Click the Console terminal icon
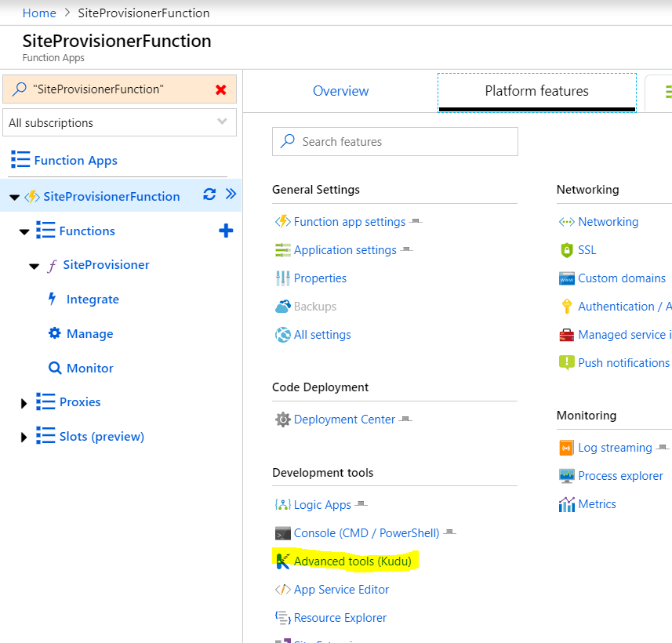672x643 pixels. [x=283, y=533]
